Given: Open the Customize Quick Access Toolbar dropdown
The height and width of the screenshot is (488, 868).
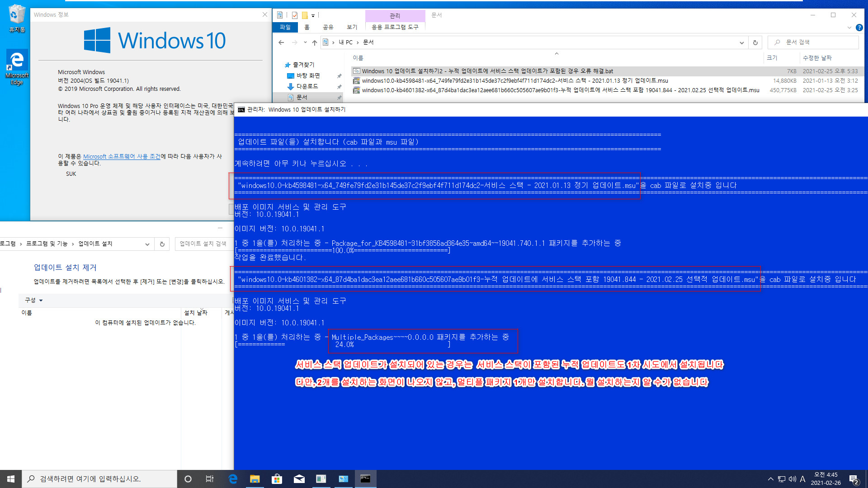Looking at the screenshot, I should click(x=313, y=15).
